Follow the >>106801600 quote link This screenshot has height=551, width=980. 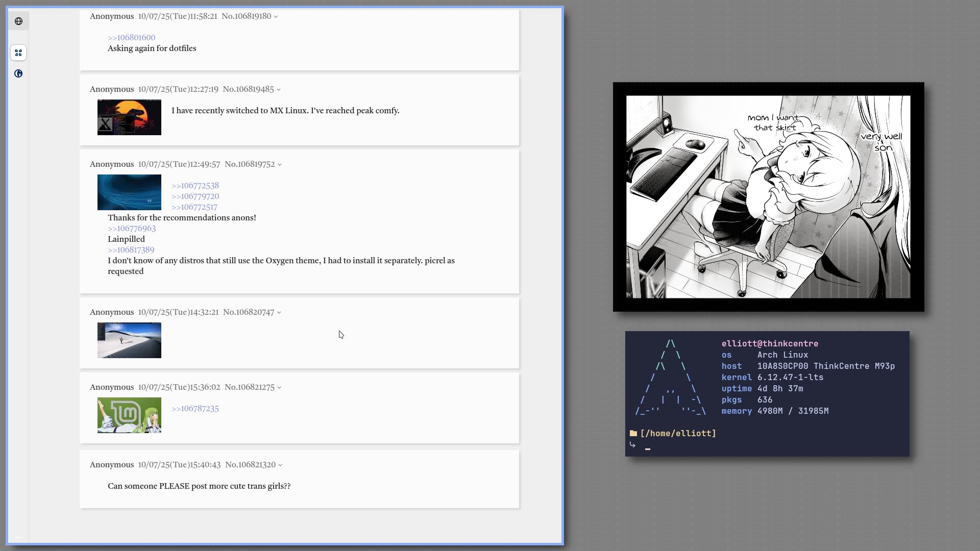click(x=131, y=38)
